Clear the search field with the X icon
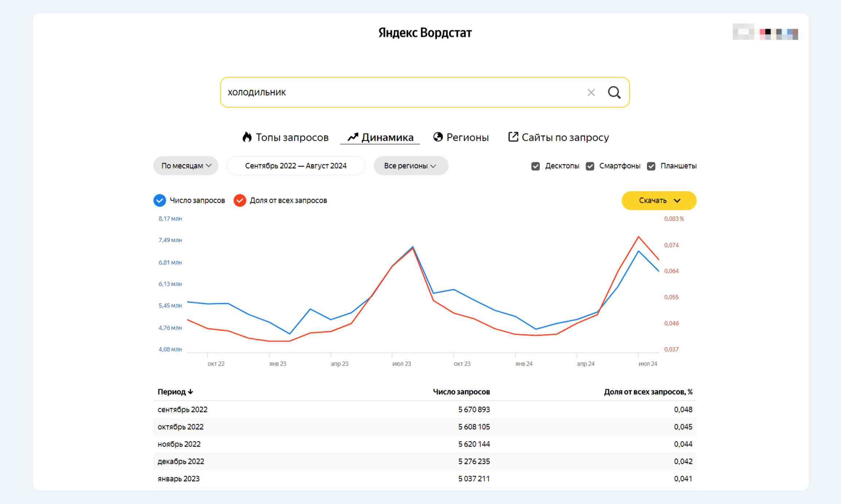 (591, 93)
